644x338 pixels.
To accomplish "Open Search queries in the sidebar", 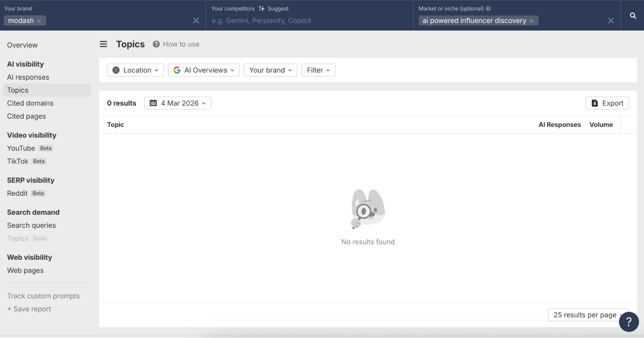I will pos(31,225).
